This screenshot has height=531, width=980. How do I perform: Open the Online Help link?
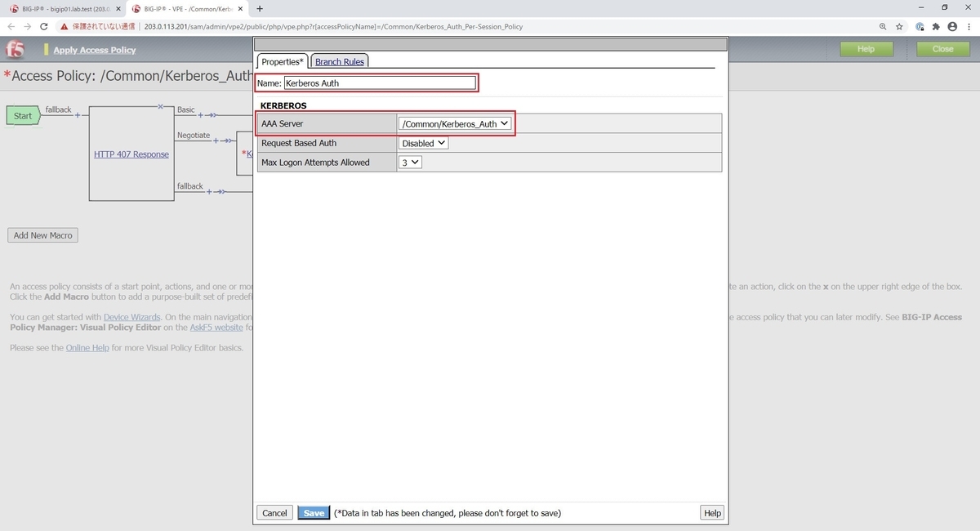(87, 347)
